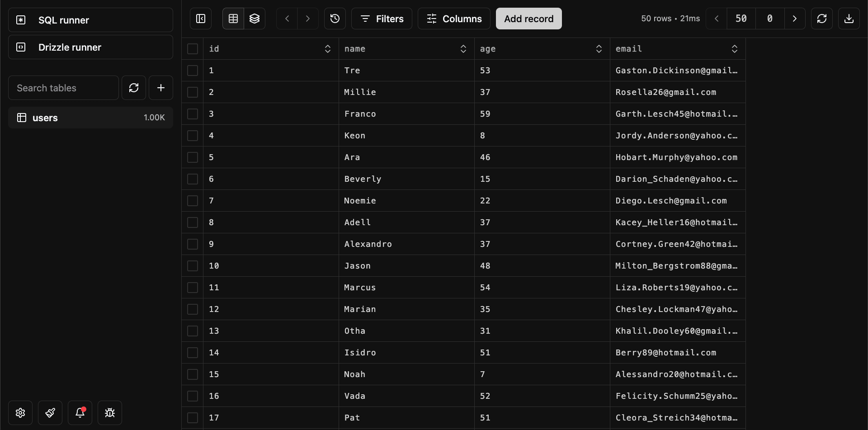The image size is (868, 430).
Task: Refresh the table rows
Action: (822, 19)
